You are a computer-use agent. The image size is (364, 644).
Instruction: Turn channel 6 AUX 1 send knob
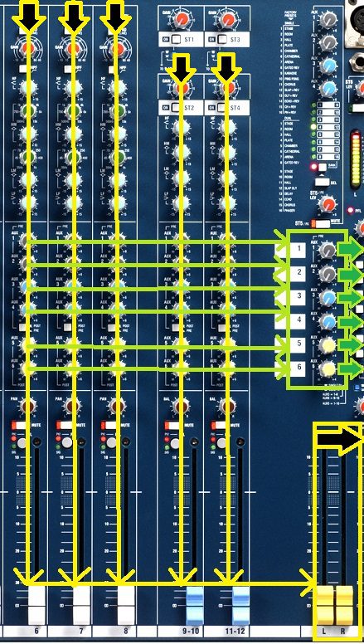[x=27, y=240]
